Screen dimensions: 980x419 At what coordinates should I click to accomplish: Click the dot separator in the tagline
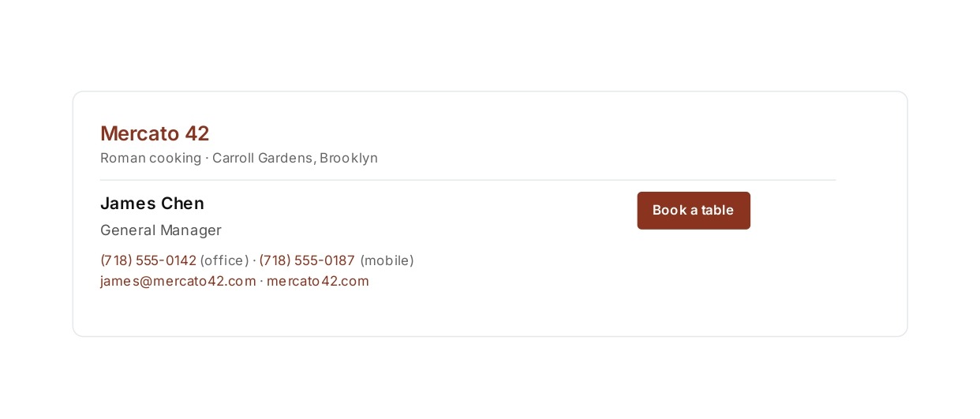207,158
